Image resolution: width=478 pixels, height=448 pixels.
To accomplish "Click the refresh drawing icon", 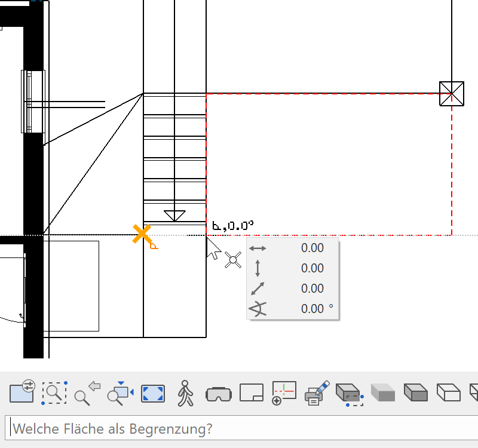I will click(x=284, y=393).
